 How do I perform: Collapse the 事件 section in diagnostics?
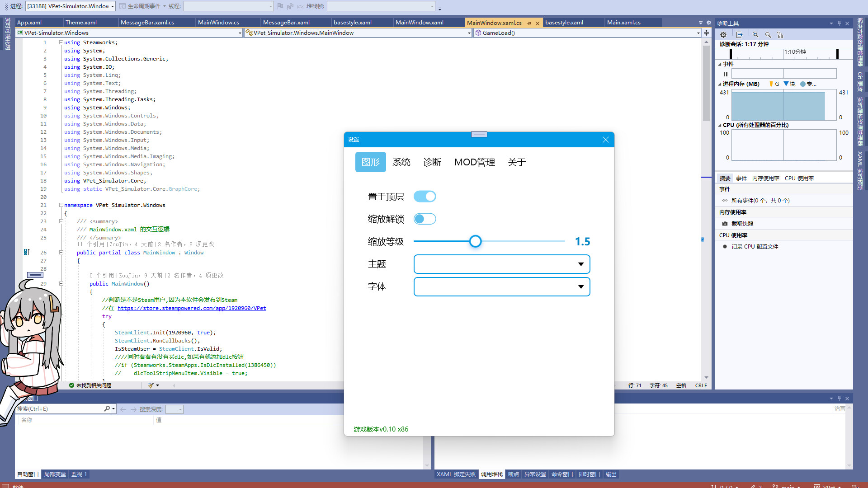720,64
